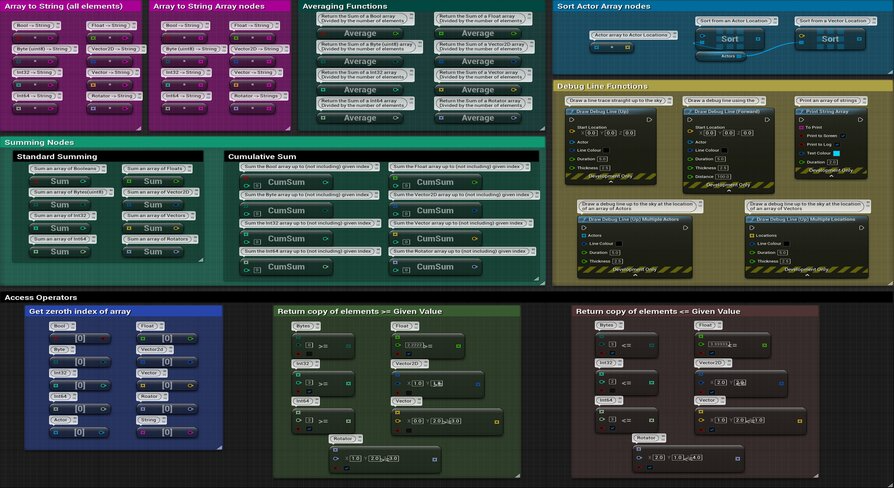Select the 'Averaging Functions' comment title
This screenshot has width=894, height=488.
pyautogui.click(x=344, y=6)
